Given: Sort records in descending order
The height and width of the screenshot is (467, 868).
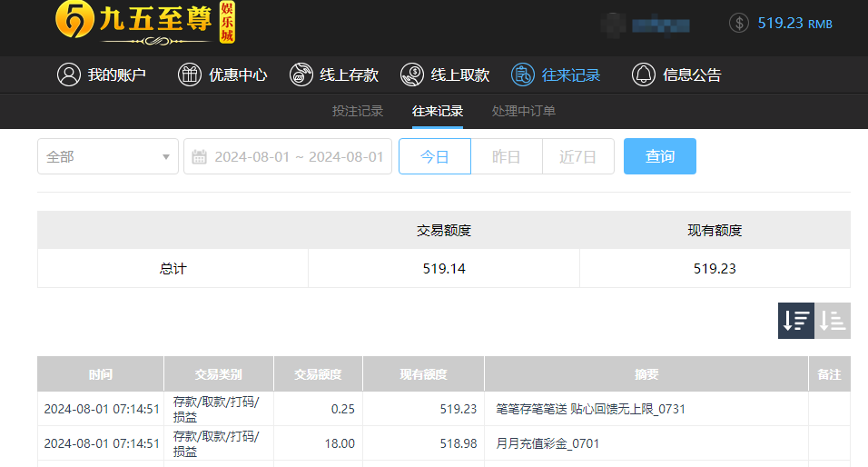Looking at the screenshot, I should (x=796, y=321).
